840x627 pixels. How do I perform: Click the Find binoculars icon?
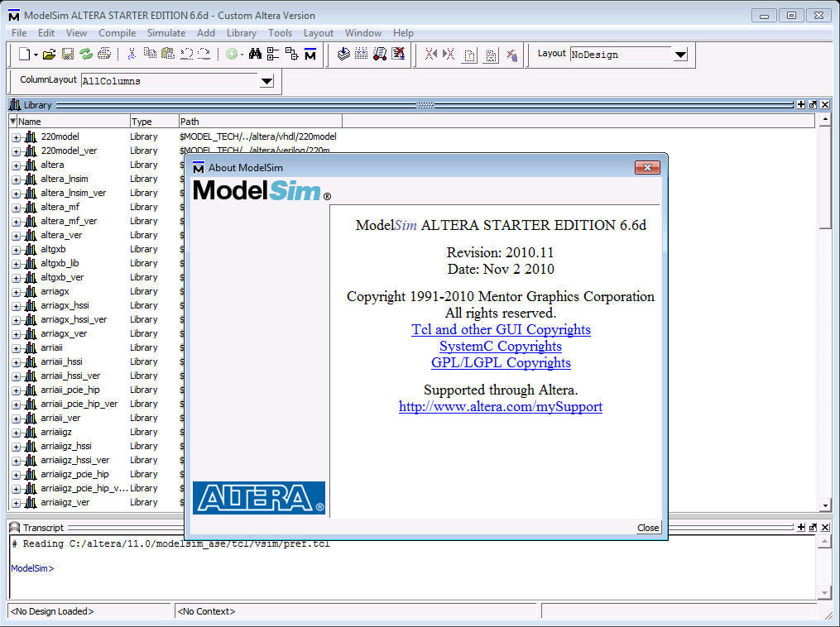(255, 55)
